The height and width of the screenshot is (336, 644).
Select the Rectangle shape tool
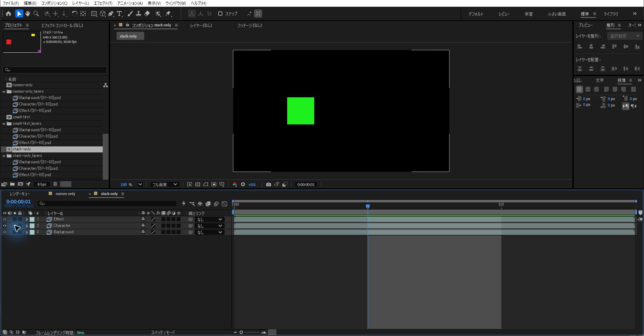tap(94, 14)
